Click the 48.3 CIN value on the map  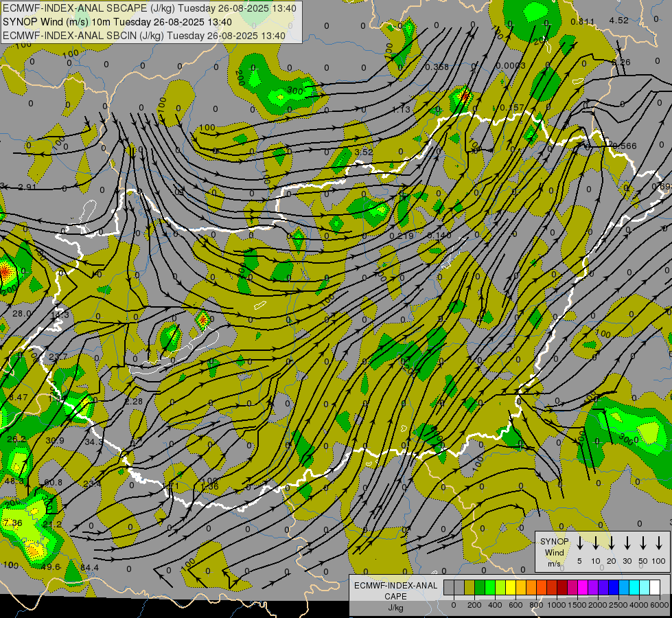pyautogui.click(x=14, y=481)
